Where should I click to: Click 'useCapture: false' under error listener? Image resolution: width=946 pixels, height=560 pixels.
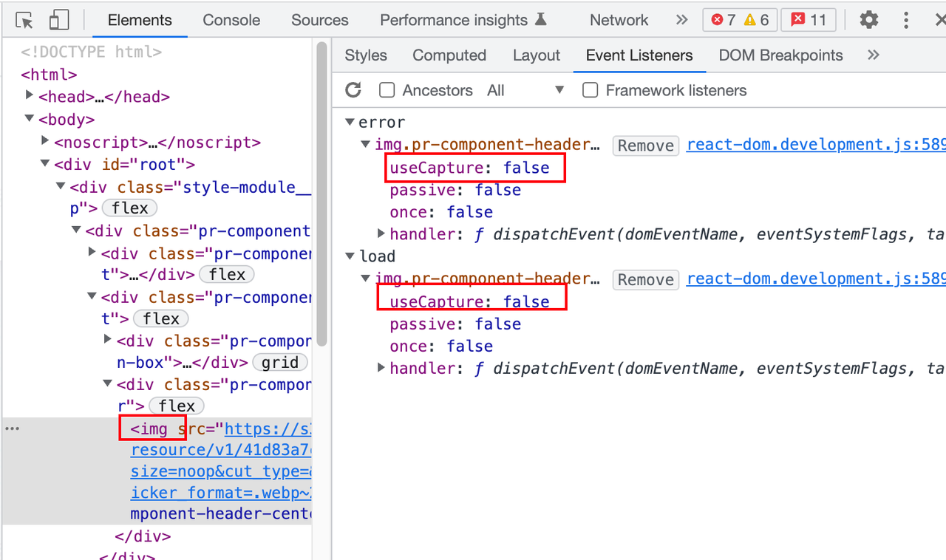470,168
